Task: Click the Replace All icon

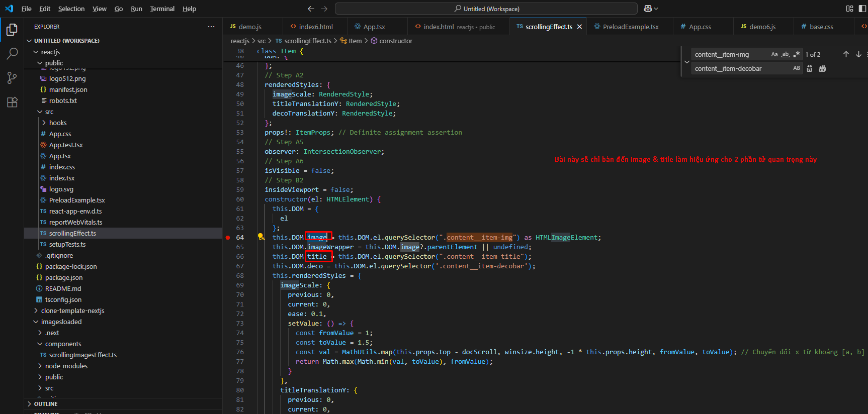Action: coord(822,69)
